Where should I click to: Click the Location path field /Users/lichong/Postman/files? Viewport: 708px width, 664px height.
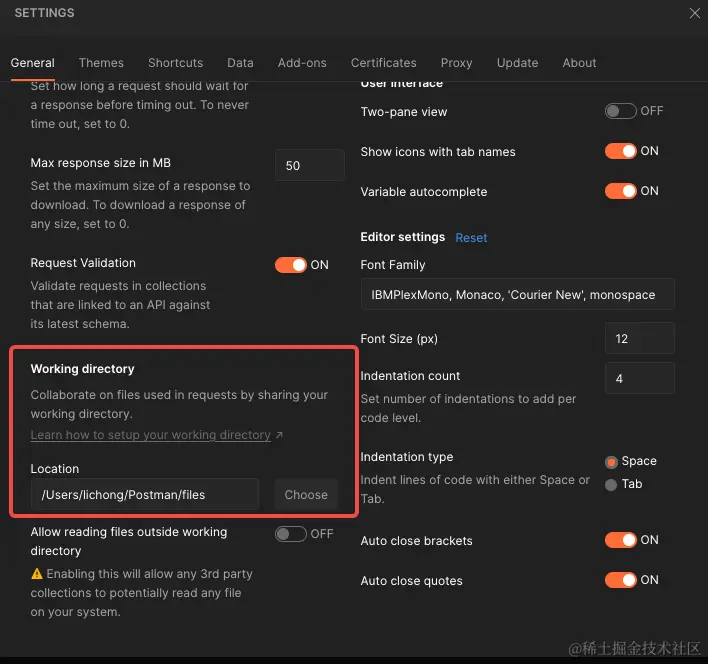144,494
